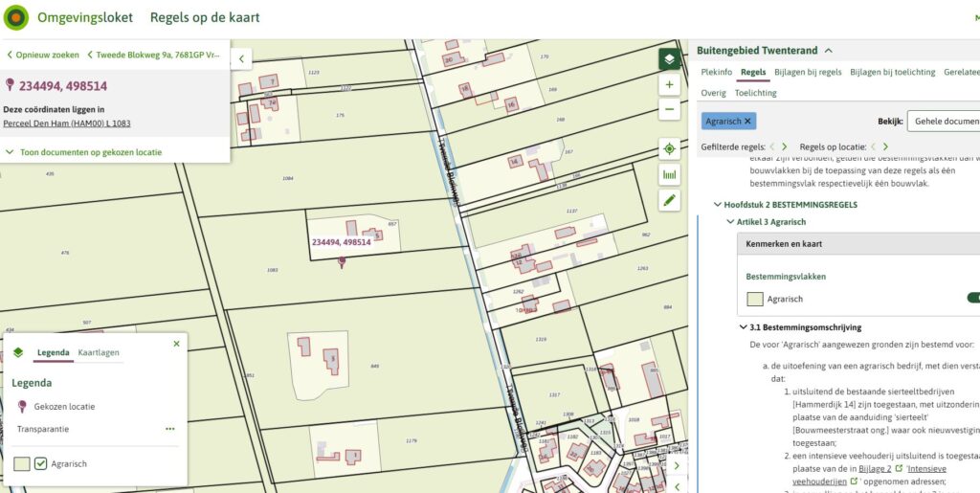
Task: Click the Transparantie label
Action: tap(43, 429)
